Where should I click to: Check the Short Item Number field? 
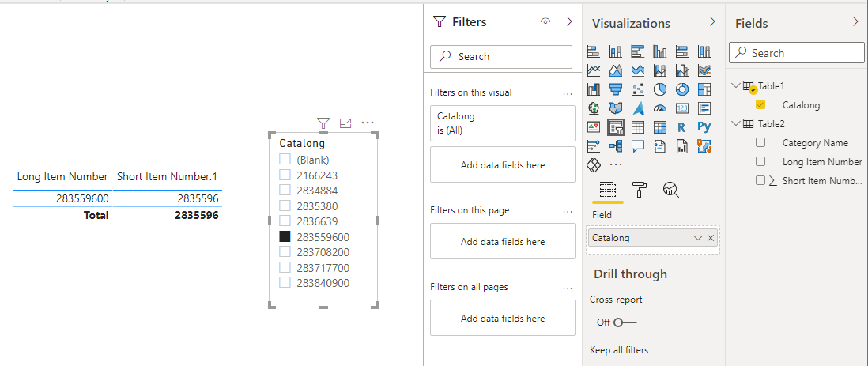coord(760,180)
